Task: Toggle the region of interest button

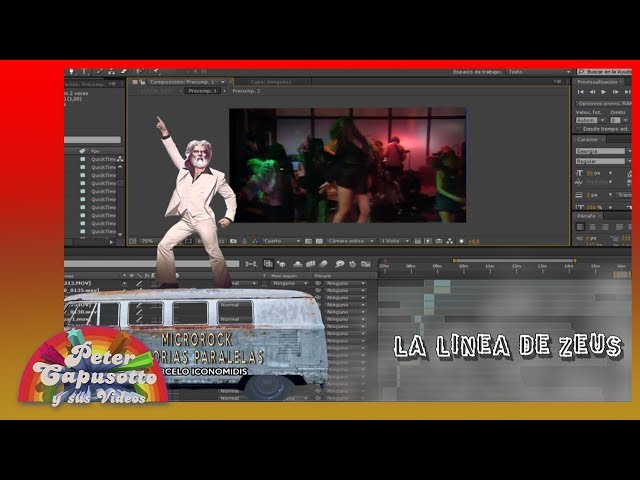Action: click(308, 241)
